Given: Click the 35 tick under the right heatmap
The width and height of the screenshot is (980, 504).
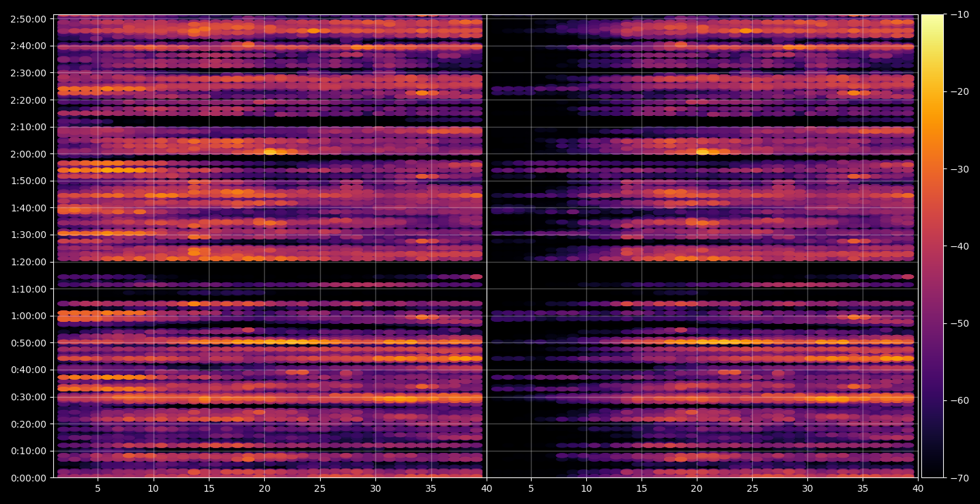Looking at the screenshot, I should click(863, 488).
